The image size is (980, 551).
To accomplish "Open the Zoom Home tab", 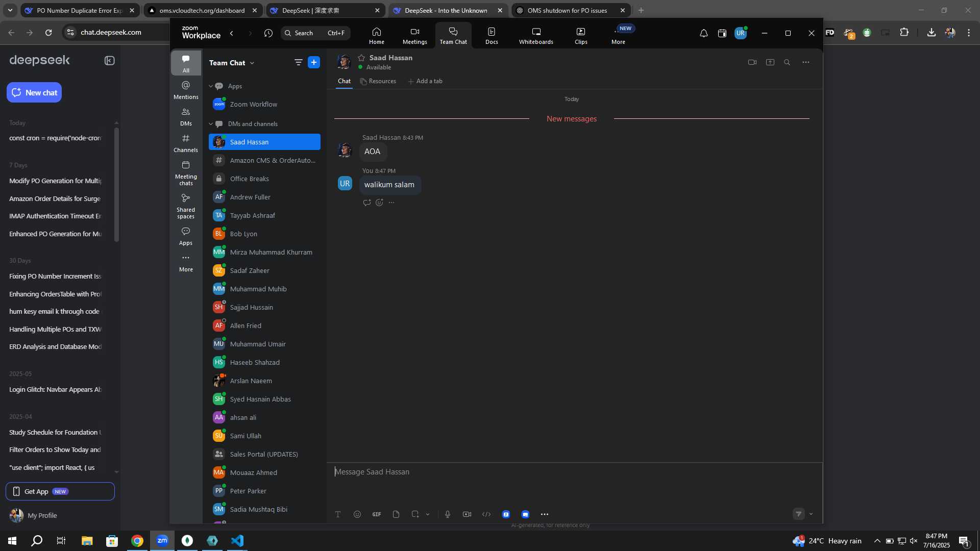I will pos(377,36).
